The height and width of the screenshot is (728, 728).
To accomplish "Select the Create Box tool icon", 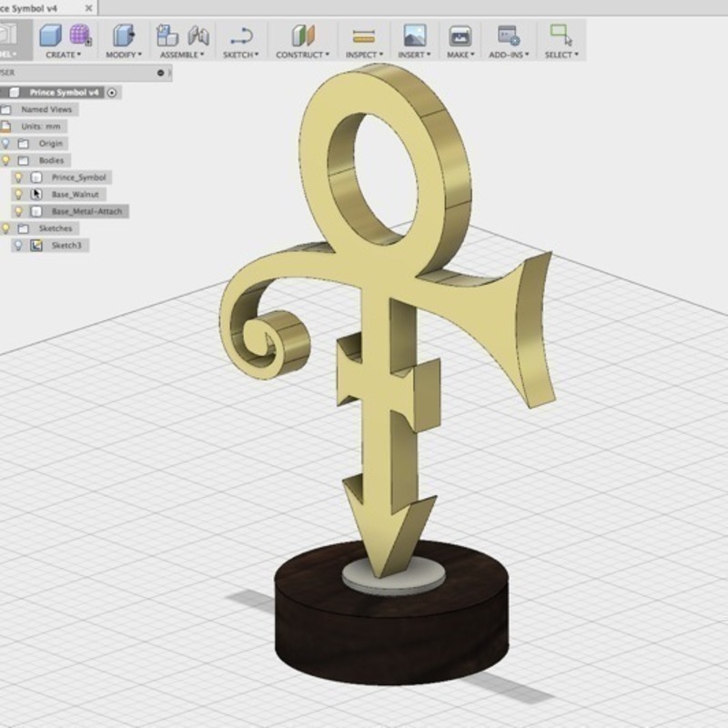I will 51,35.
